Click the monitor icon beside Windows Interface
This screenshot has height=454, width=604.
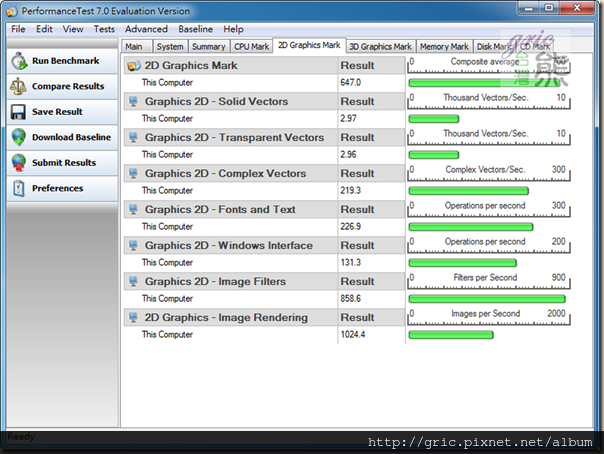[133, 246]
